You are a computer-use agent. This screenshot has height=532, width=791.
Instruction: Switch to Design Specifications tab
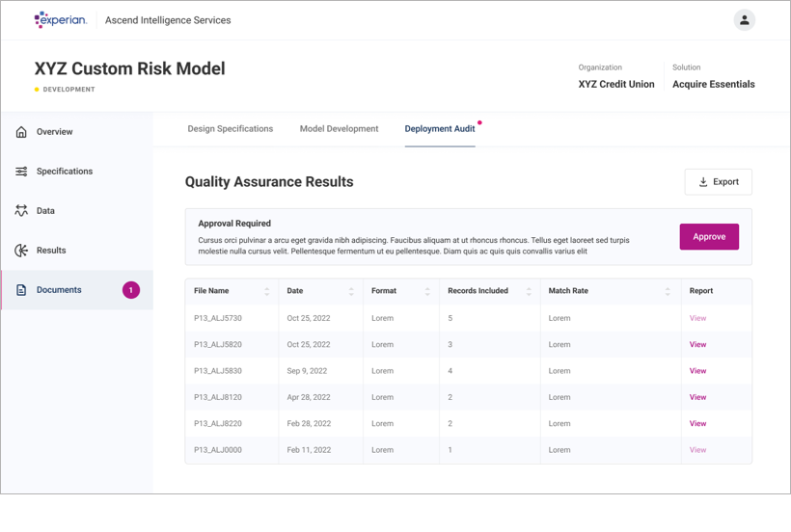pyautogui.click(x=230, y=129)
